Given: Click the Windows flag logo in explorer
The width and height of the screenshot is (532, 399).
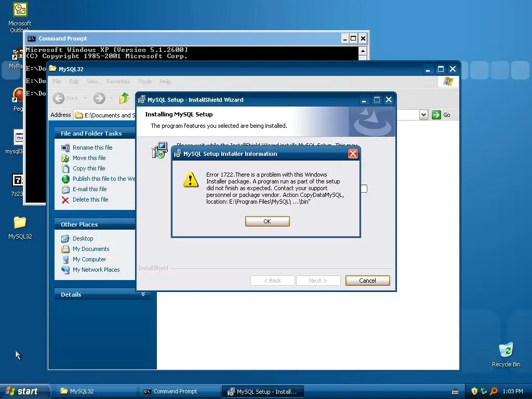Looking at the screenshot, I should (448, 82).
